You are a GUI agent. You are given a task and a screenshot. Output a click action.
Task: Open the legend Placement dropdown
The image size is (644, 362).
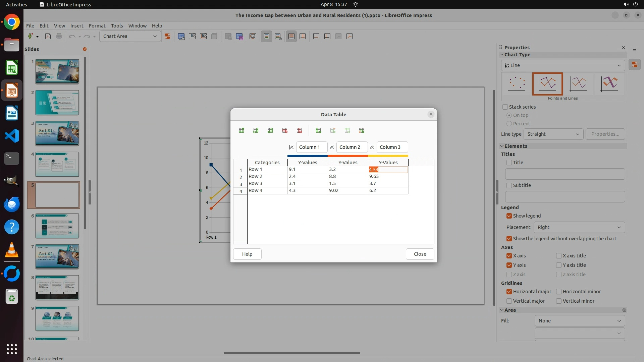[x=579, y=227]
